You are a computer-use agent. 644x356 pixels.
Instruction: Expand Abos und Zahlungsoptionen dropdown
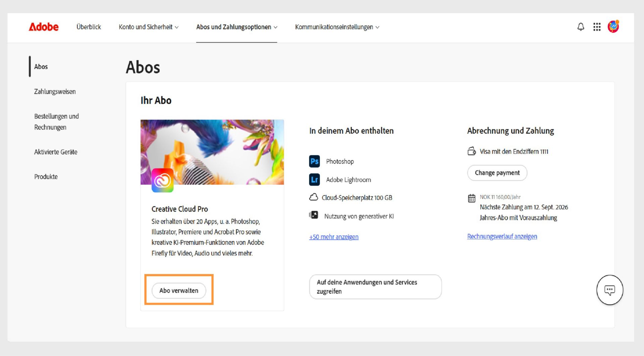pyautogui.click(x=236, y=27)
